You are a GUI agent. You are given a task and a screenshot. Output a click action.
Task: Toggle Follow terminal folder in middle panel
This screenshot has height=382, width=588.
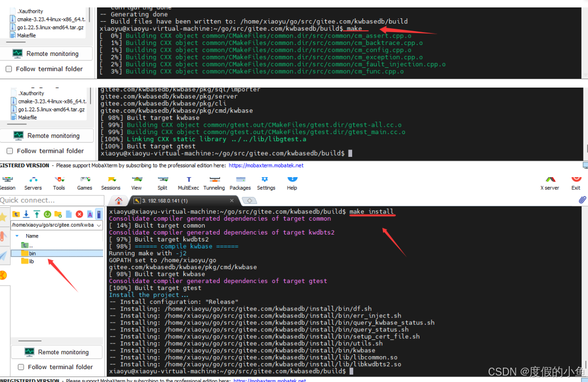tap(10, 151)
